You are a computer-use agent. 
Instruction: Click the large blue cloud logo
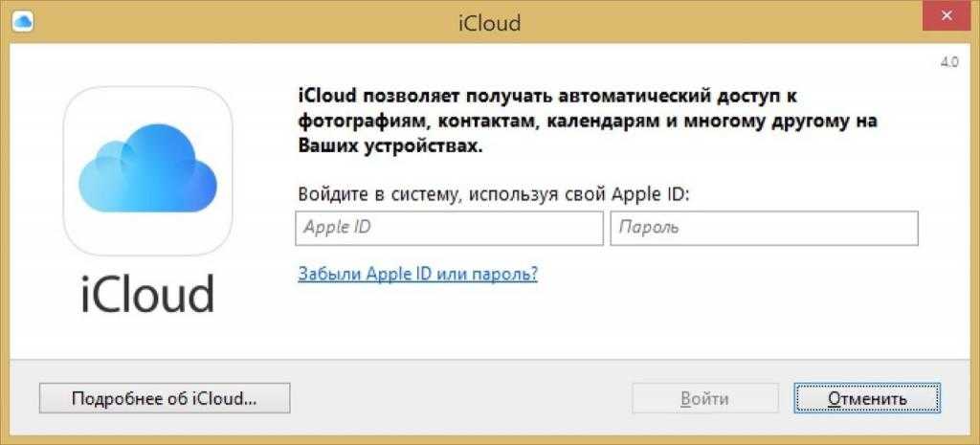(146, 167)
